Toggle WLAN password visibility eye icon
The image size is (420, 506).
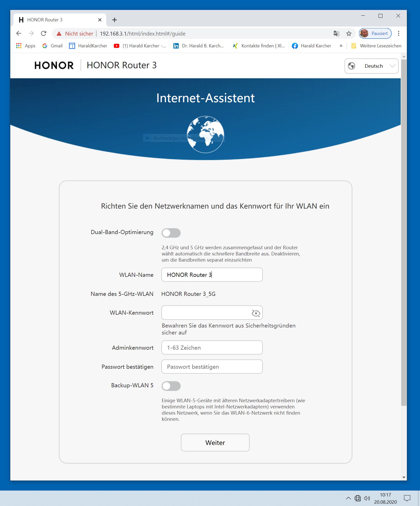(x=256, y=313)
